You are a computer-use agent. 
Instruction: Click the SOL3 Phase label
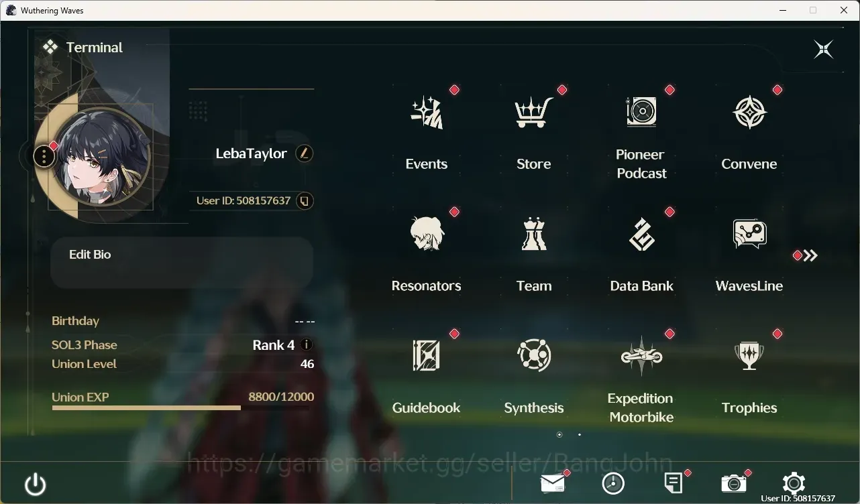click(x=85, y=345)
